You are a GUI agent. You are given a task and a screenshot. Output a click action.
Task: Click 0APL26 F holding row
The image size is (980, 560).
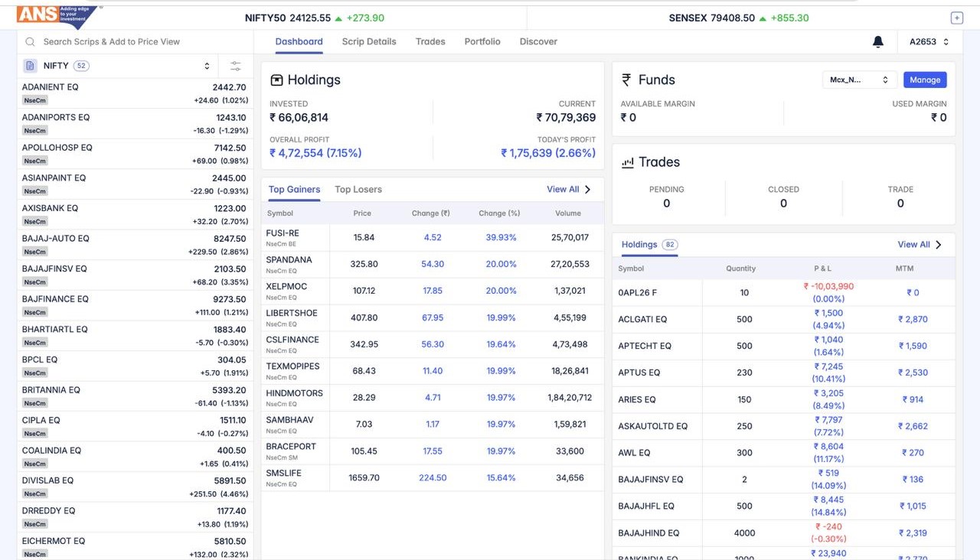[783, 292]
